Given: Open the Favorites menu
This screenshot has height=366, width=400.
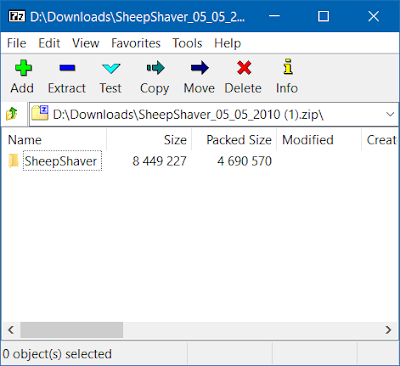Looking at the screenshot, I should coord(136,43).
